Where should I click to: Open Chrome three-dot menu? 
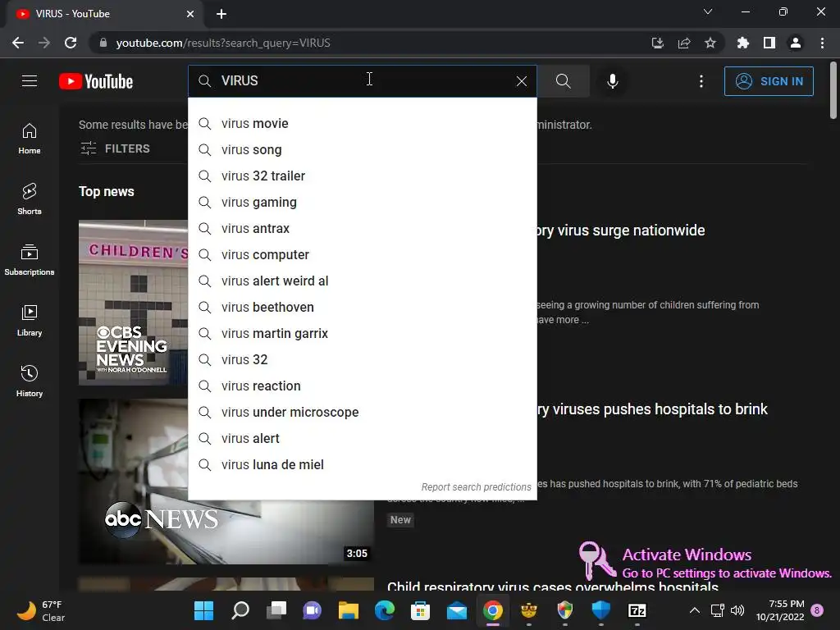tap(822, 43)
